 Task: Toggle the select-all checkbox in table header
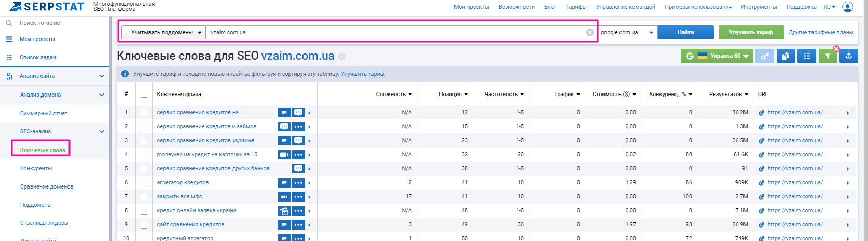coord(144,95)
